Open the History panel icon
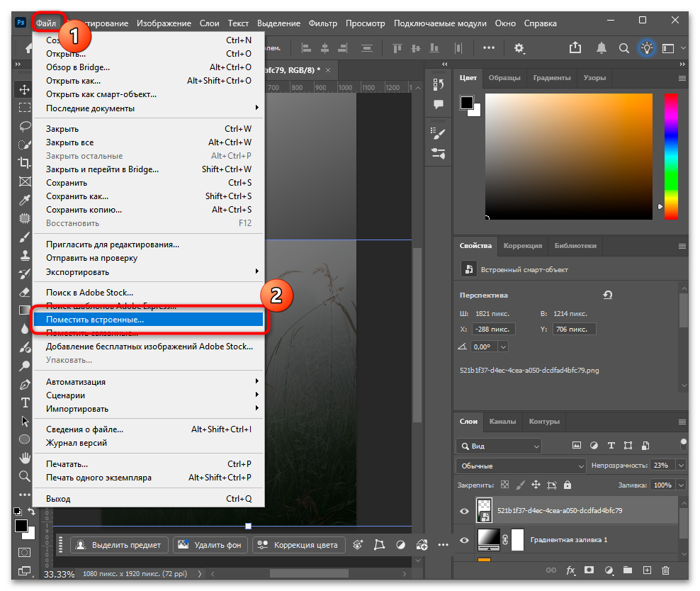Image resolution: width=700 pixels, height=591 pixels. tap(439, 84)
